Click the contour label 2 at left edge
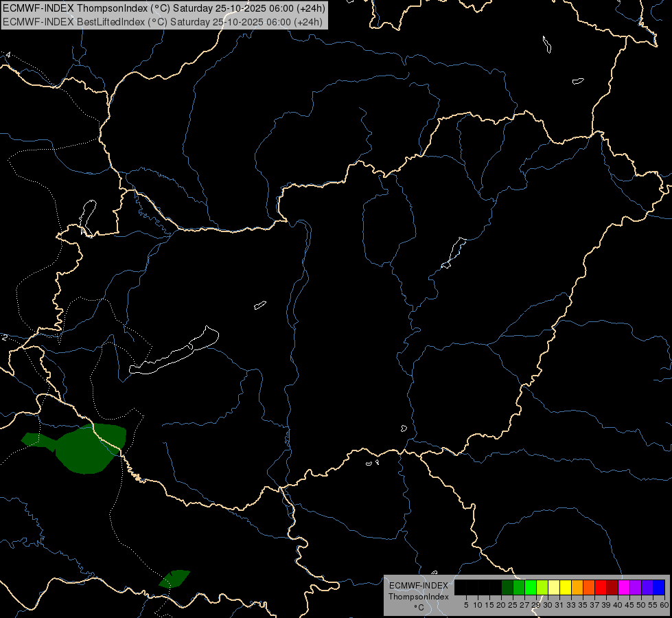Viewport: 672px width, 618px height. [x=4, y=338]
